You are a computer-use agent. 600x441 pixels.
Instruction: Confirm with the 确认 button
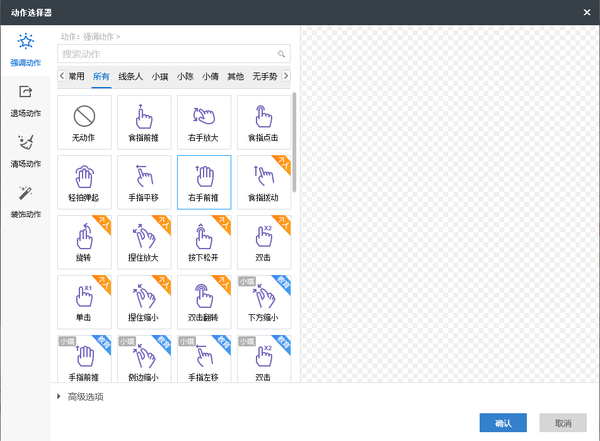click(x=503, y=423)
